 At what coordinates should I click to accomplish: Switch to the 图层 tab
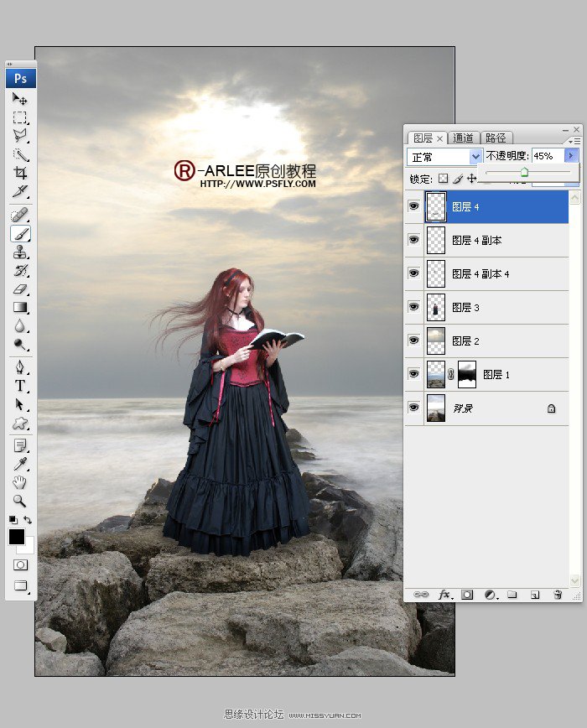tap(423, 138)
